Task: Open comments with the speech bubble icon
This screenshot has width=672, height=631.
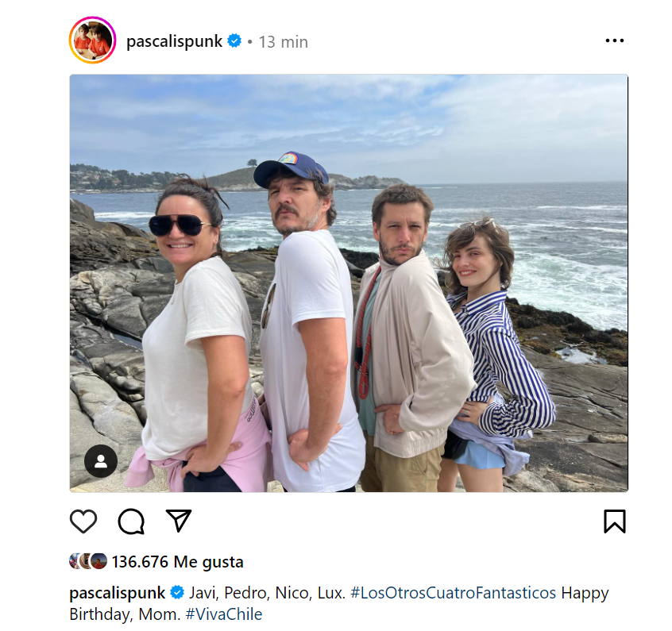Action: tap(131, 521)
